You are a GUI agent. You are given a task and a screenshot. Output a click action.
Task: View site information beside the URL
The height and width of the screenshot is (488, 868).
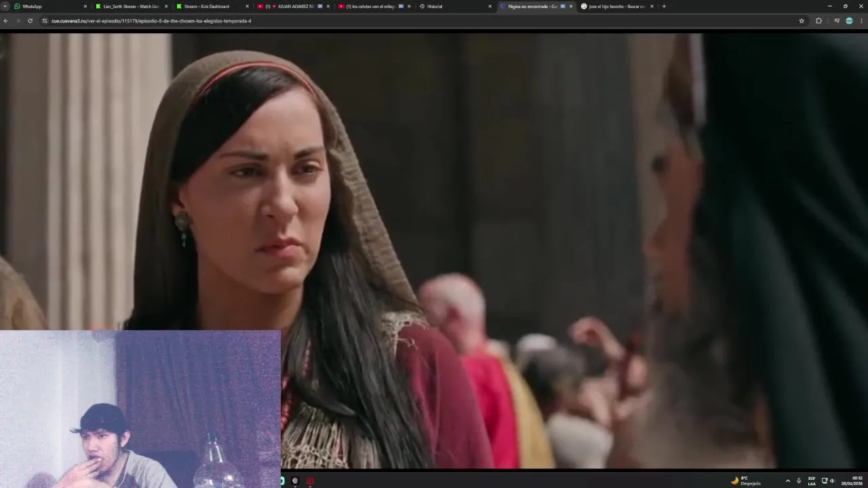click(x=45, y=21)
